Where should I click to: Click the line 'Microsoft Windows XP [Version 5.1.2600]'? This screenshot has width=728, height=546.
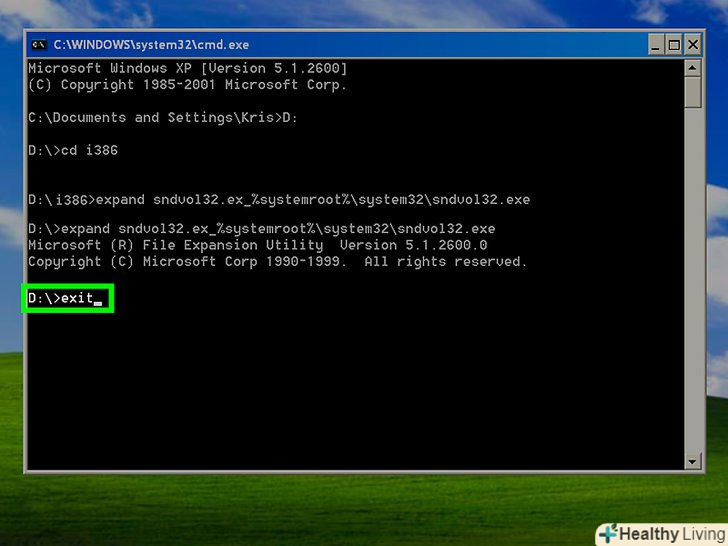tap(188, 68)
